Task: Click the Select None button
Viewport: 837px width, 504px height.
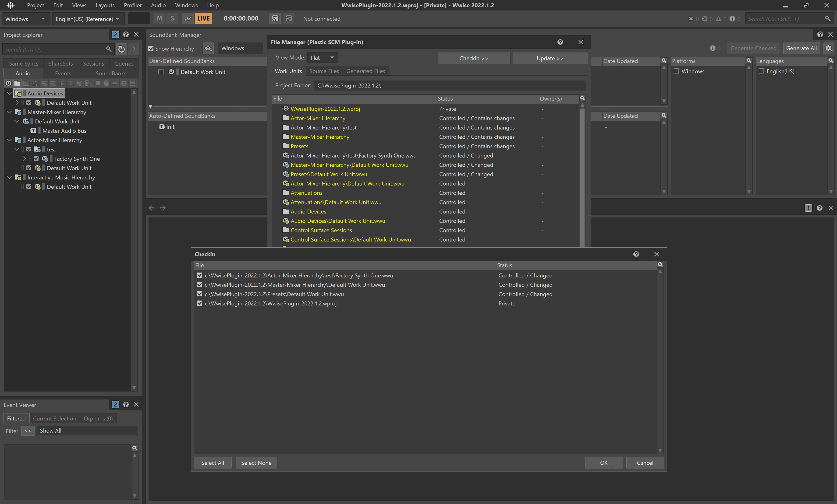Action: coord(256,463)
